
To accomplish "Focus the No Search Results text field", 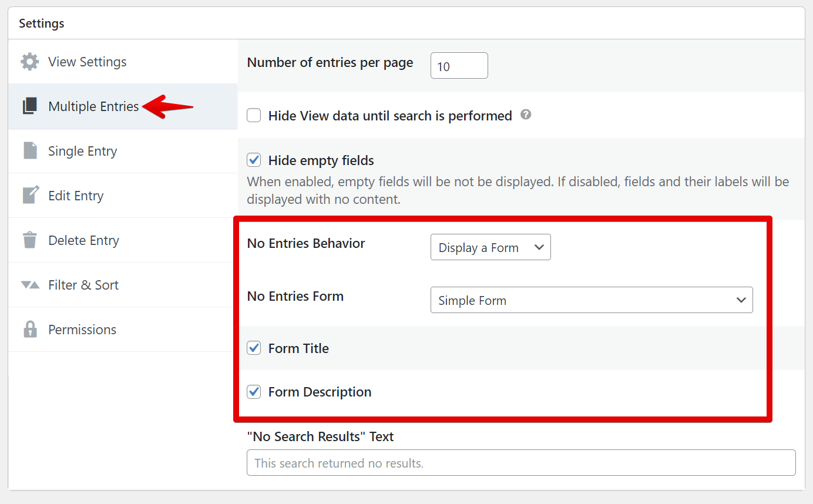I will tap(521, 463).
